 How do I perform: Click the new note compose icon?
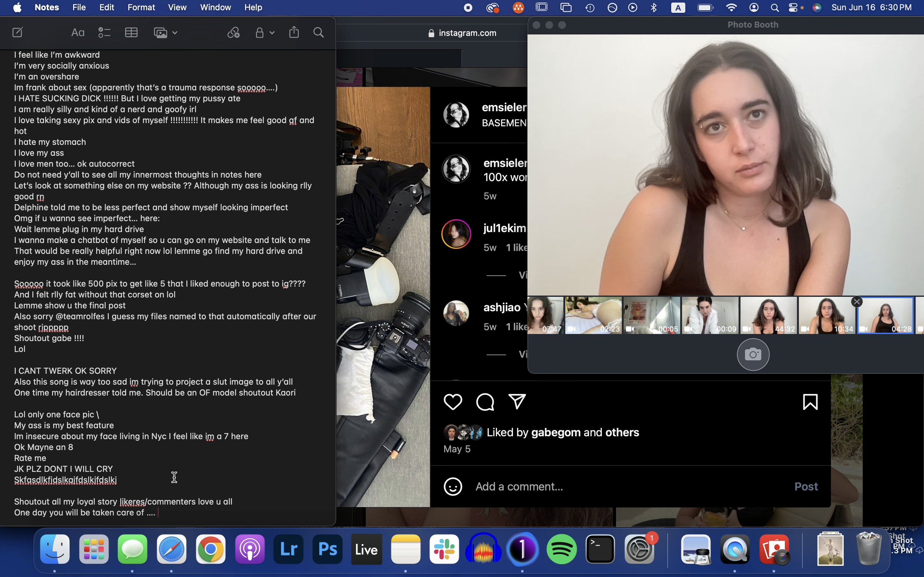click(18, 33)
